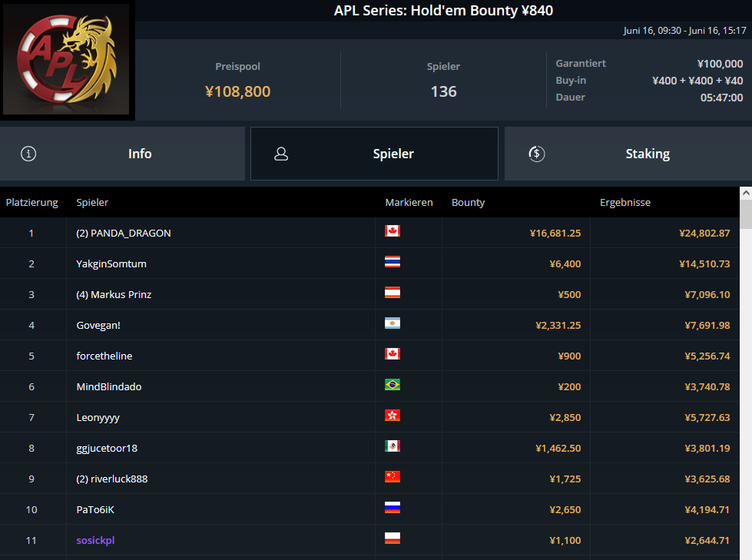Screen dimensions: 752x560
Task: Select player ggjucetoor18
Action: pyautogui.click(x=107, y=449)
